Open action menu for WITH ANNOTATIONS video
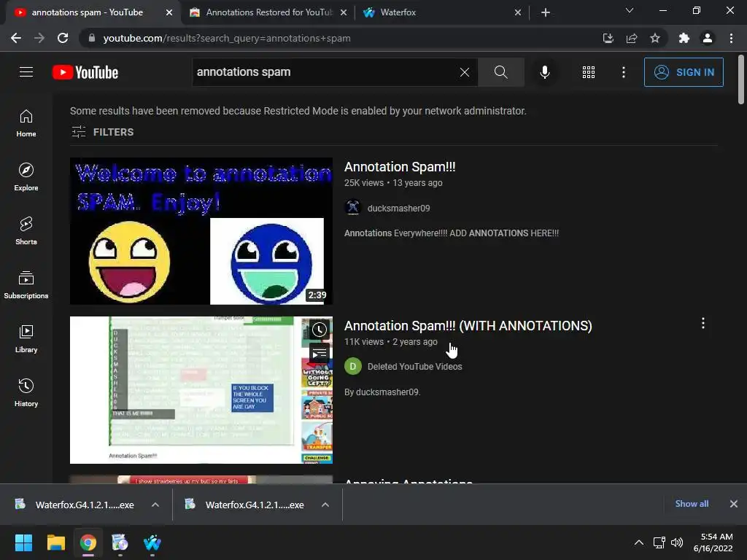Viewport: 747px width, 560px height. pyautogui.click(x=703, y=323)
